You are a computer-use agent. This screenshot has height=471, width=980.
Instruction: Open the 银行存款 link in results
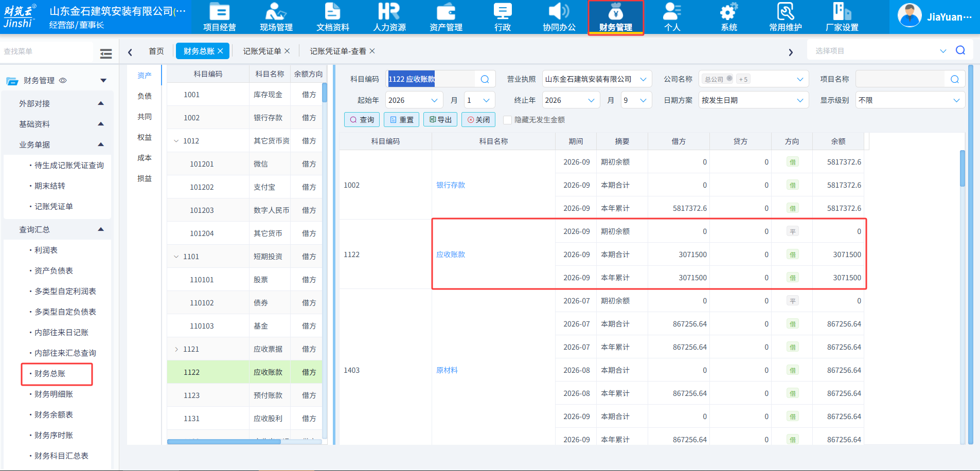(451, 185)
